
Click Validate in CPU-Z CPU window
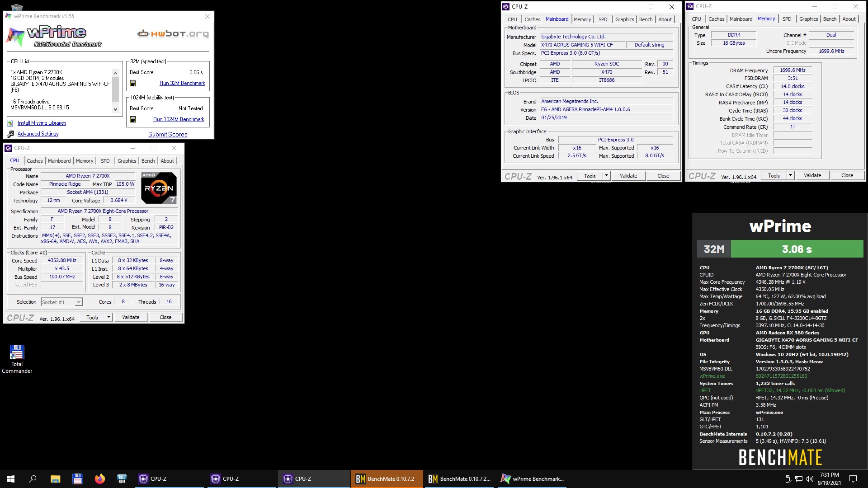[x=131, y=317]
